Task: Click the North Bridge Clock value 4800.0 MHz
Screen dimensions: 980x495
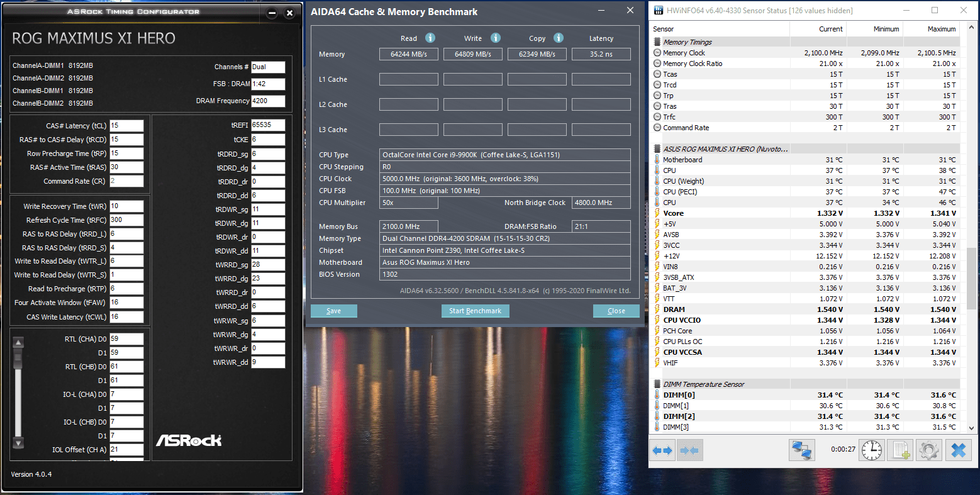Action: point(601,203)
